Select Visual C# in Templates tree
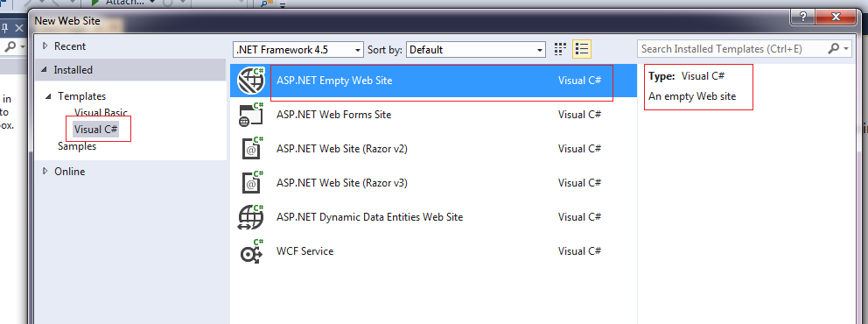The image size is (868, 324). [95, 130]
